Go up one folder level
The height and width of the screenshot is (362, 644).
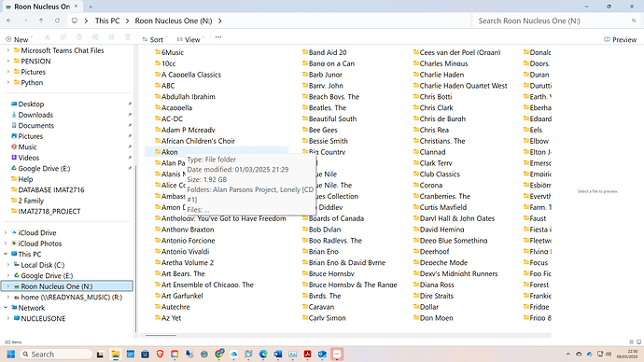(41, 21)
